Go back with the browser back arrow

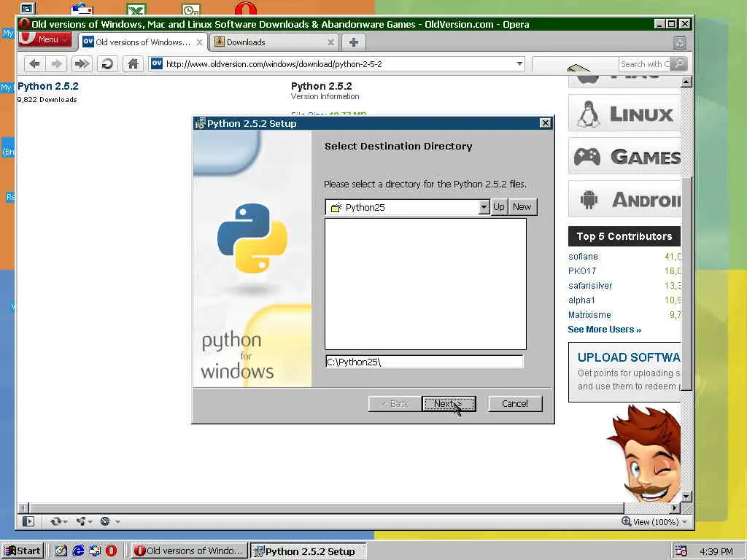click(34, 64)
